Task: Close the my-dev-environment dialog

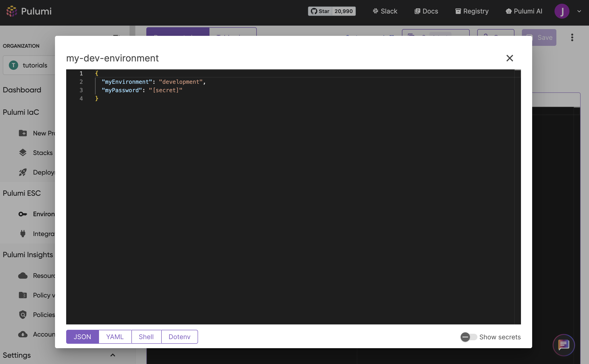Action: point(510,58)
